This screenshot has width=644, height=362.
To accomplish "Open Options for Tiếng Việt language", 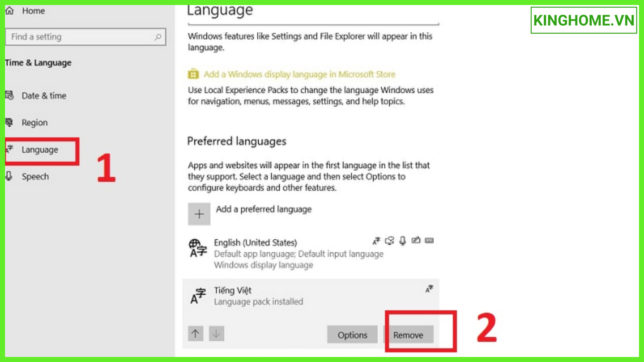I will pyautogui.click(x=353, y=335).
